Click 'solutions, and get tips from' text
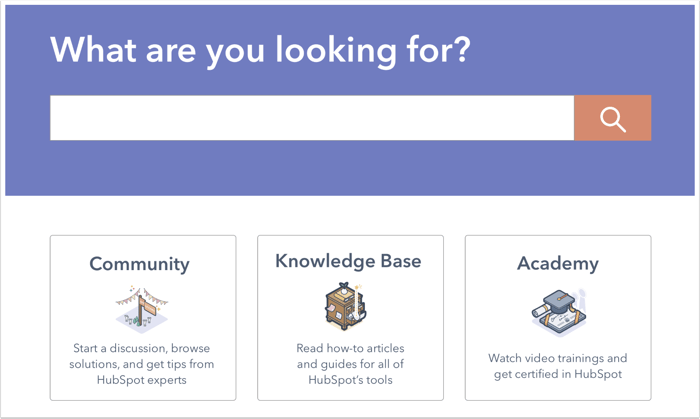 tap(142, 364)
